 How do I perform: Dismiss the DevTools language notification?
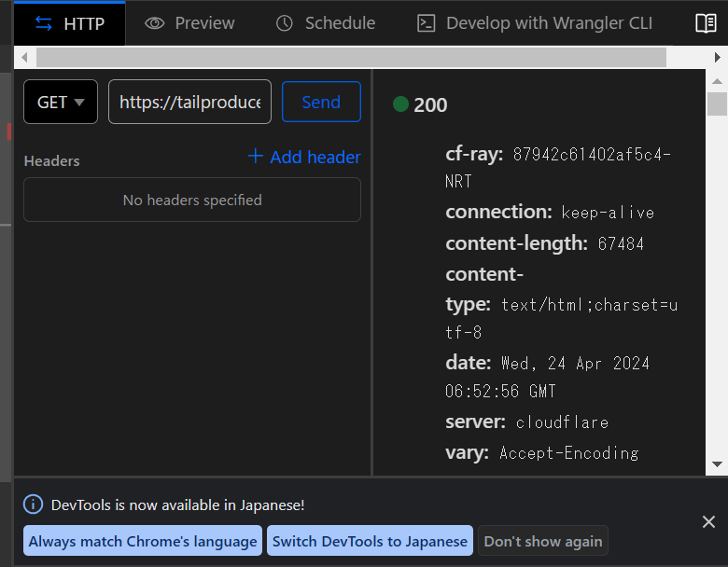click(x=708, y=521)
